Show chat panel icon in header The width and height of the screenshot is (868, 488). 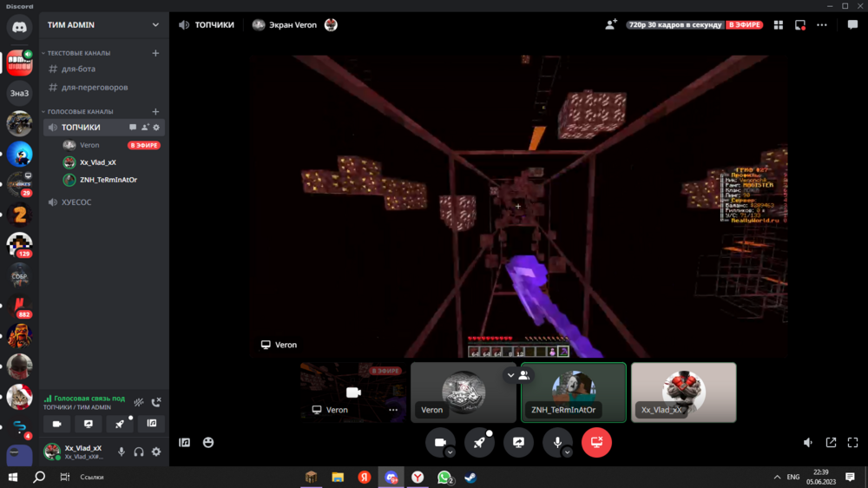[x=852, y=25]
